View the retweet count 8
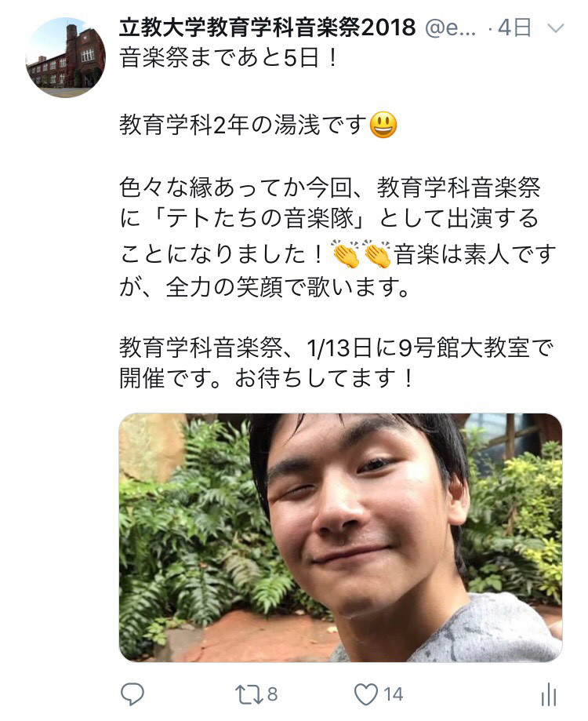 272,694
